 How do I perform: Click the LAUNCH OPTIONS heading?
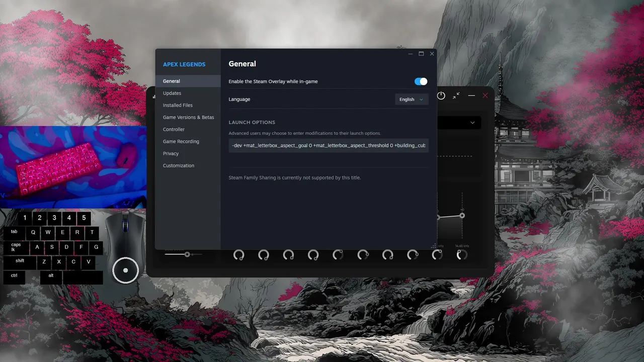[x=252, y=122]
